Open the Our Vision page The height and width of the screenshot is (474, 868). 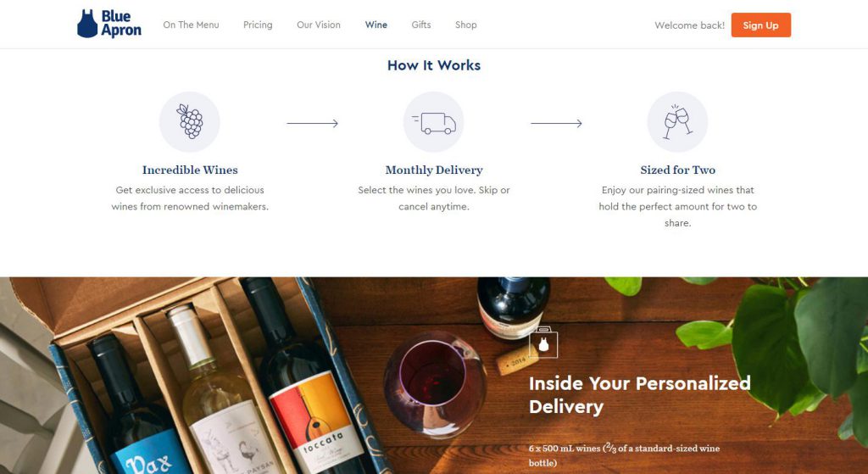click(319, 25)
